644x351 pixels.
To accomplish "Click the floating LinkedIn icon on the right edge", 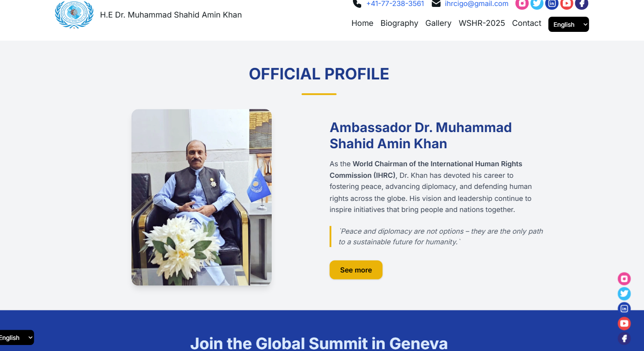I will pyautogui.click(x=624, y=309).
